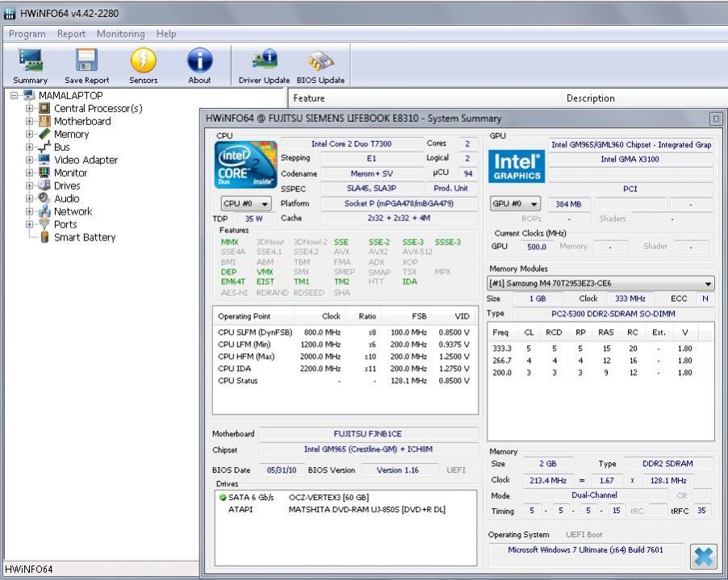Select the Network tree entry
This screenshot has height=580, width=728.
[x=73, y=211]
